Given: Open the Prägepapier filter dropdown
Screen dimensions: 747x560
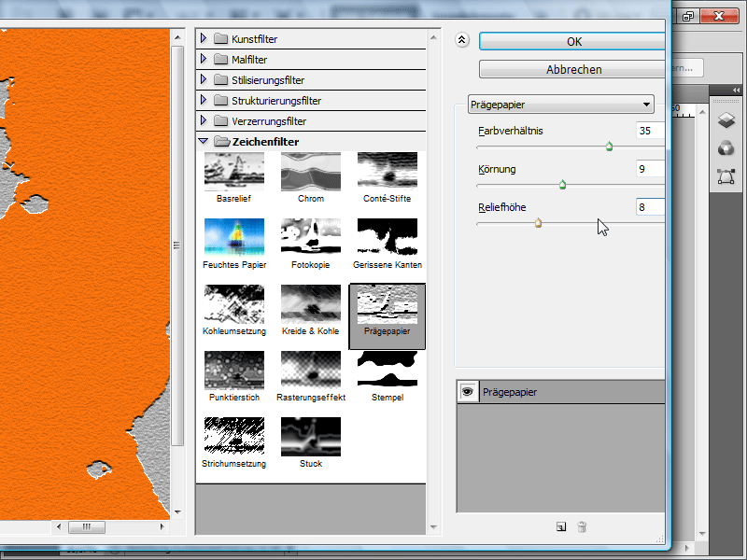Looking at the screenshot, I should coord(561,105).
